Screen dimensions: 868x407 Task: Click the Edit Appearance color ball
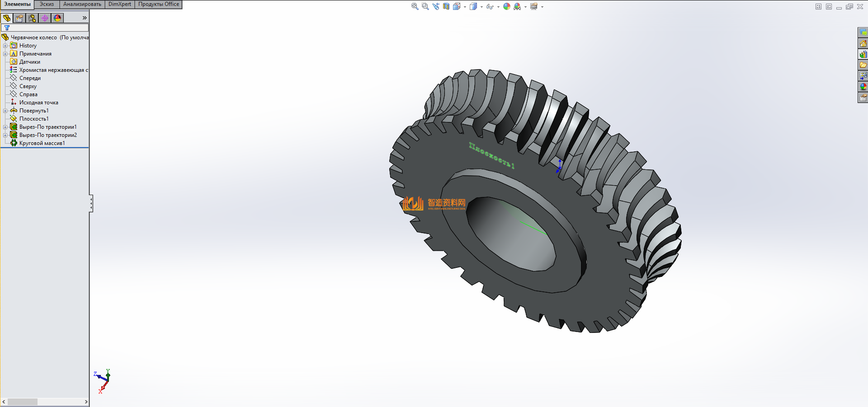click(x=507, y=6)
